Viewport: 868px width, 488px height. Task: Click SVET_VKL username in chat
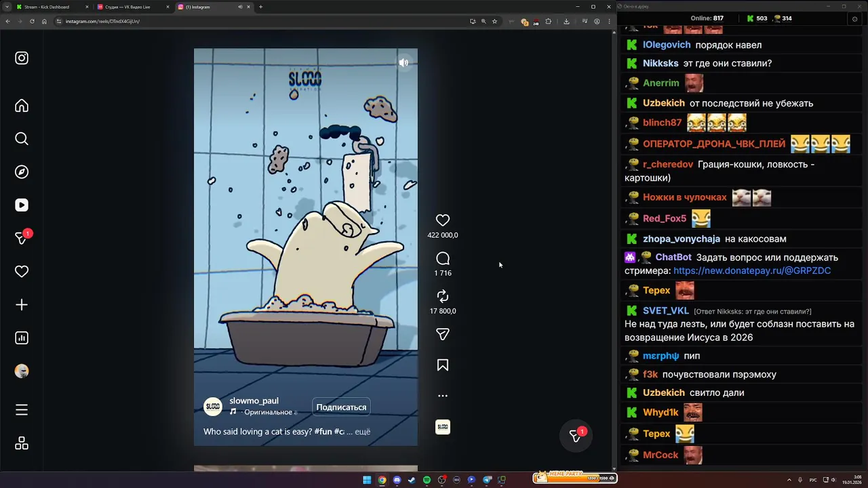click(666, 310)
